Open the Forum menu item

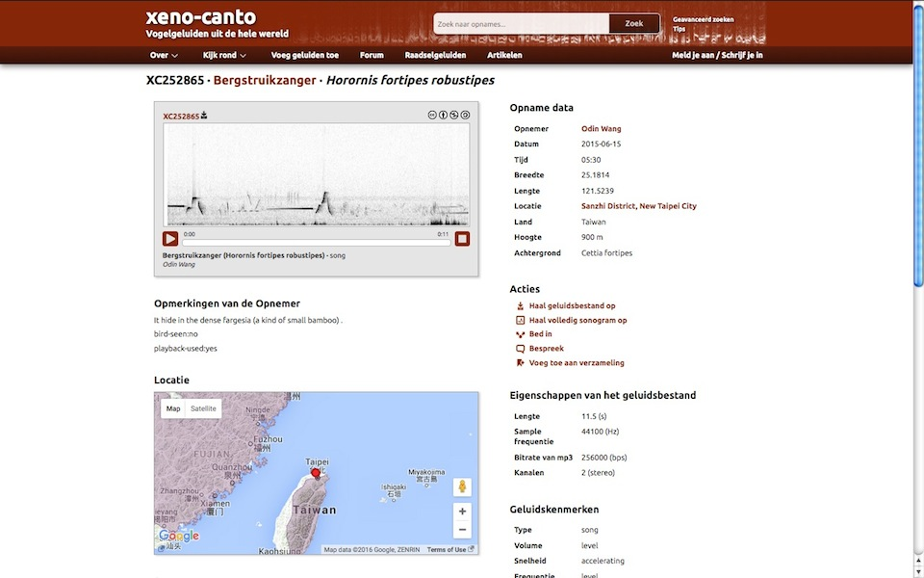click(372, 55)
